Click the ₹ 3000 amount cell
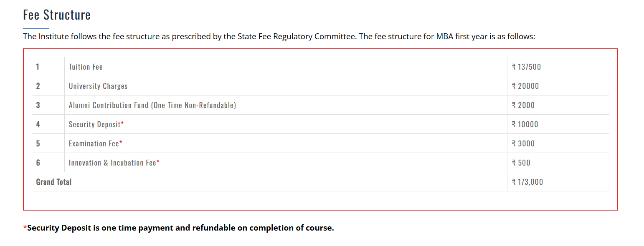Image resolution: width=644 pixels, height=246 pixels. (523, 143)
